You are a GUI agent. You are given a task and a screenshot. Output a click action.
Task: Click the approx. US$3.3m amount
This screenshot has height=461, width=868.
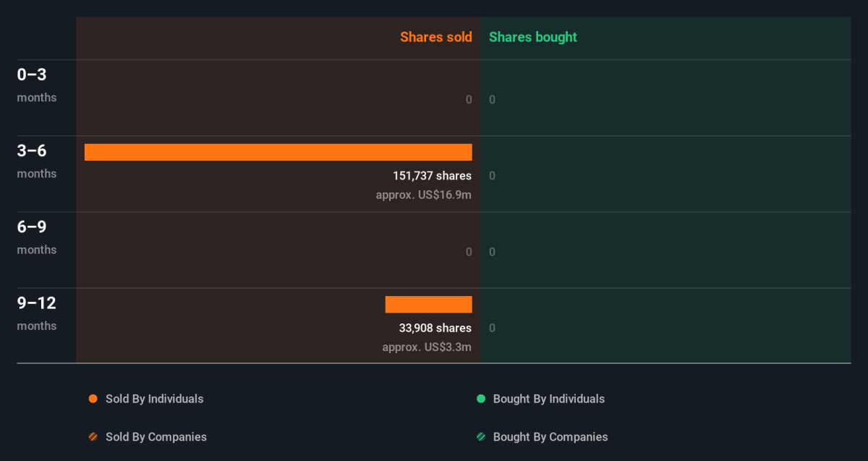[427, 347]
